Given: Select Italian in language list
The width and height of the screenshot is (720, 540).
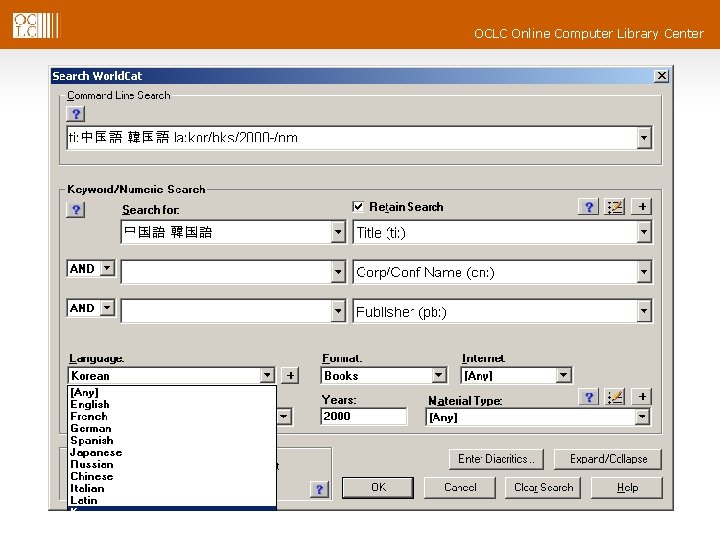Looking at the screenshot, I should click(x=172, y=488).
